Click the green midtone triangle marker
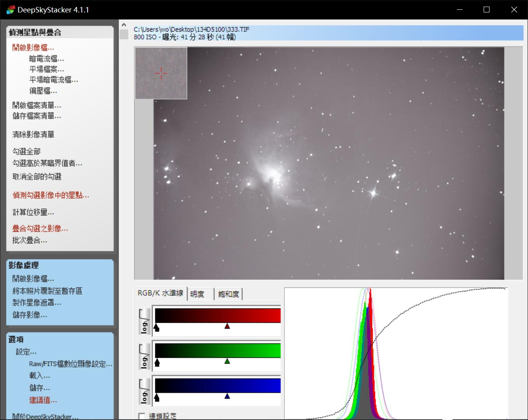Viewport: 528px width, 420px height. click(x=227, y=361)
